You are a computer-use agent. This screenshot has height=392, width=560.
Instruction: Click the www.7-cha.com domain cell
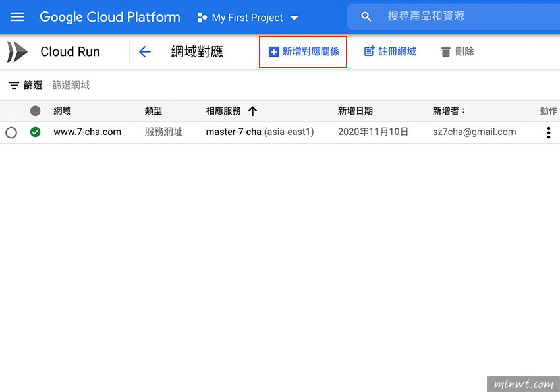87,132
